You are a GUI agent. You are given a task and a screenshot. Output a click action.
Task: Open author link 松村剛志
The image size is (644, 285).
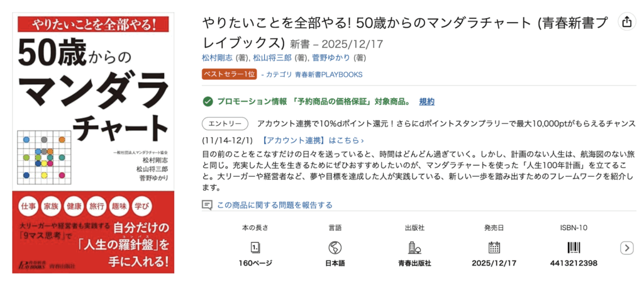click(x=218, y=58)
